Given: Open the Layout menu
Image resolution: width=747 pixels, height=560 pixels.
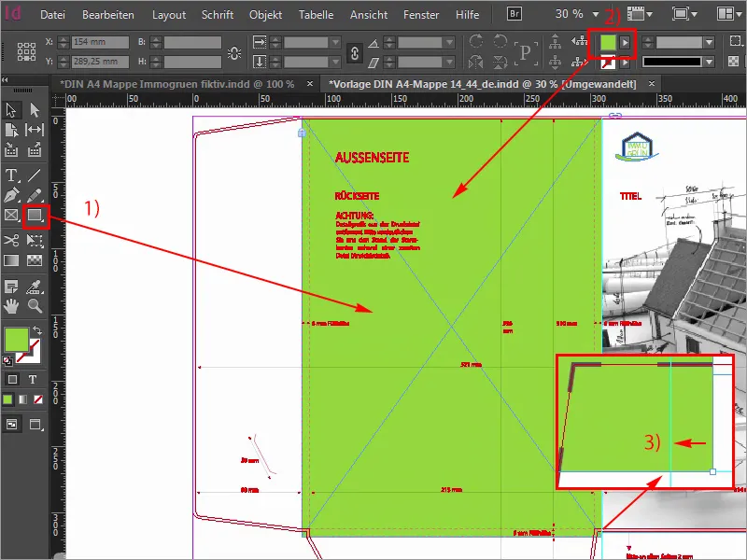Looking at the screenshot, I should (x=169, y=15).
